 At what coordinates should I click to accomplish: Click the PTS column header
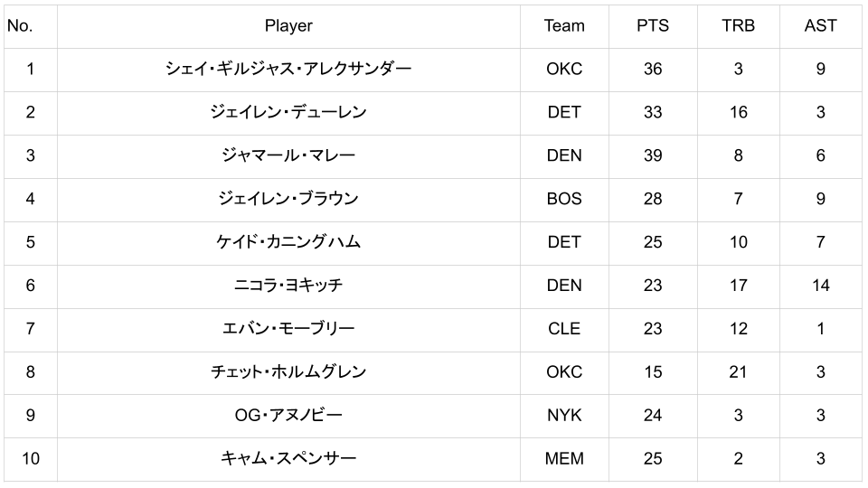click(653, 26)
